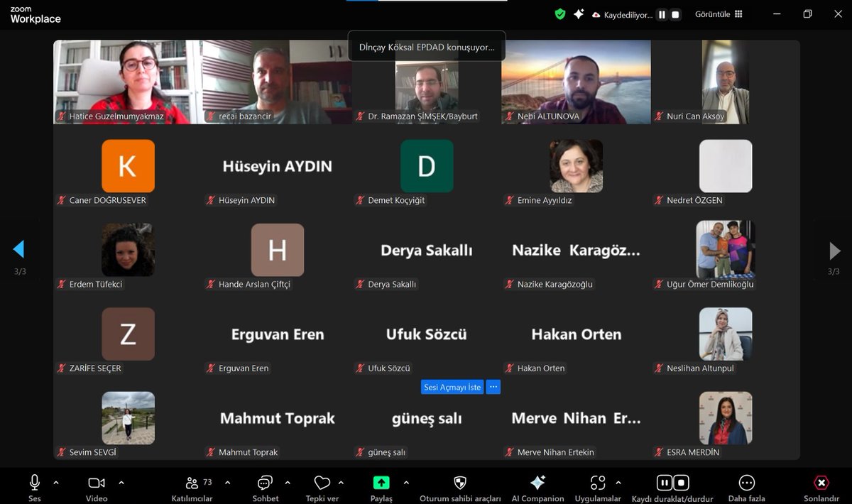Stop recording via top bar stop button
The width and height of the screenshot is (852, 504).
point(676,14)
